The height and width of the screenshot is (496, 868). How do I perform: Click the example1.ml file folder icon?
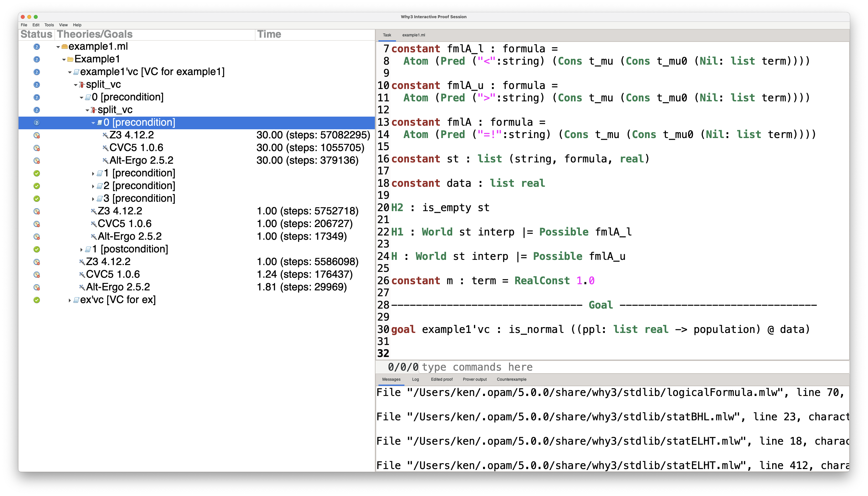pyautogui.click(x=64, y=47)
